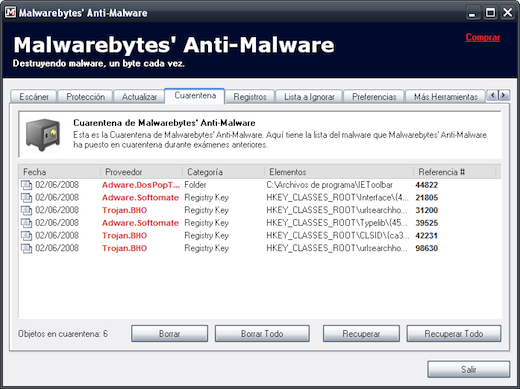Close the Malwarebytes window
The width and height of the screenshot is (520, 389).
(x=508, y=13)
